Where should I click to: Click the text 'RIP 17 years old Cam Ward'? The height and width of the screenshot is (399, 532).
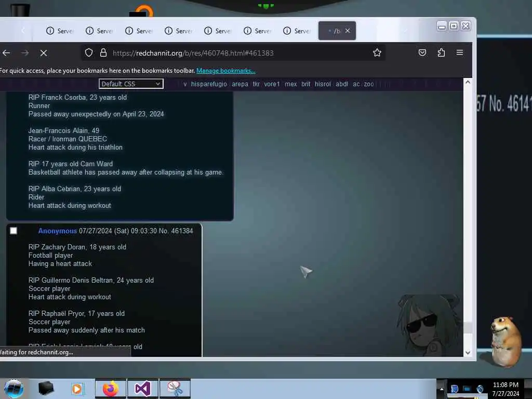tap(71, 164)
